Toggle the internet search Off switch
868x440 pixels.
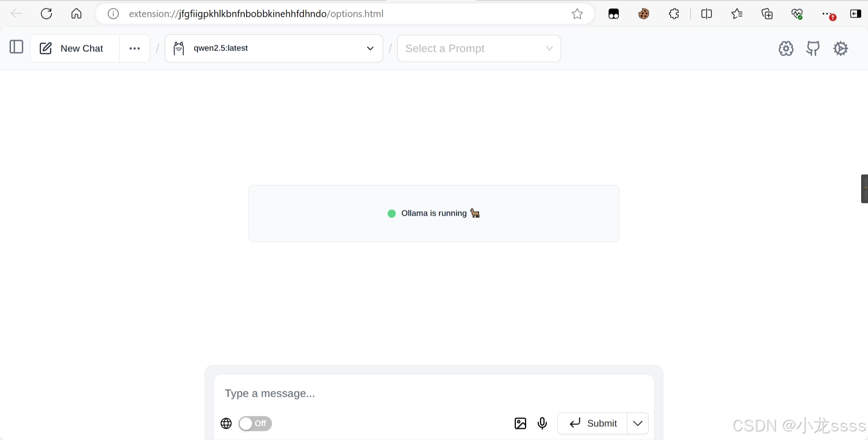[x=255, y=424]
